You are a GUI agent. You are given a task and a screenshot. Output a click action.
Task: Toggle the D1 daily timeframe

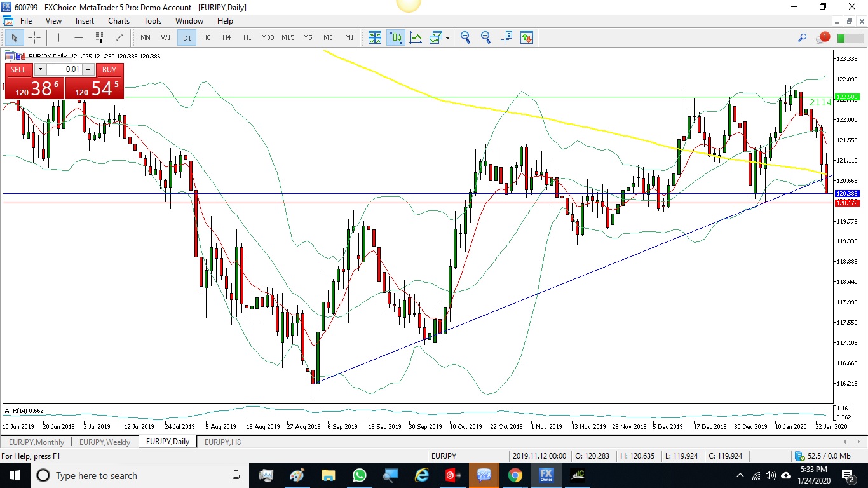click(x=187, y=37)
